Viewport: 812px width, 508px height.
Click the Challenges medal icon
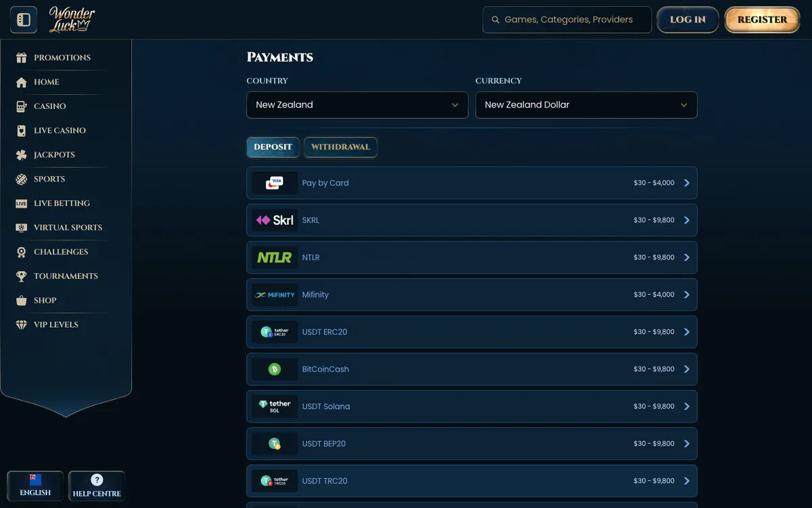coord(22,252)
